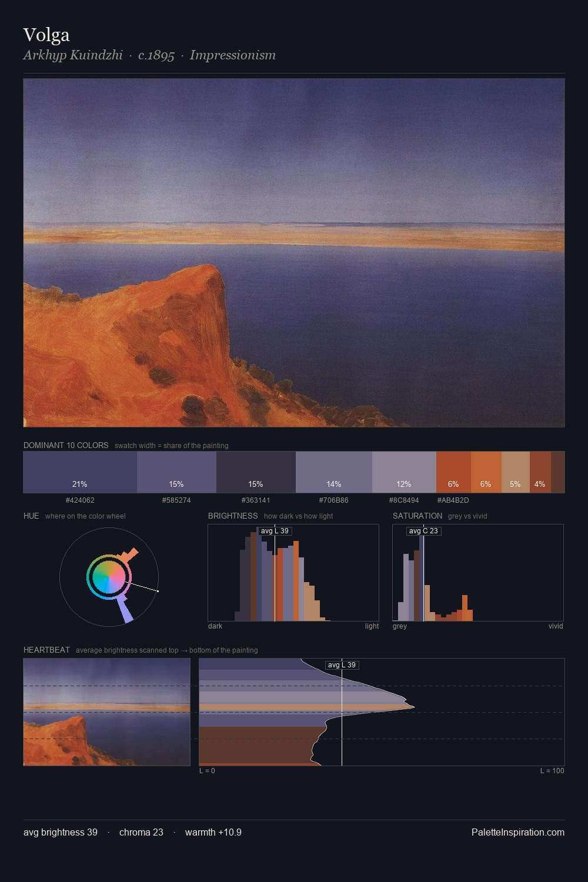Image resolution: width=588 pixels, height=882 pixels.
Task: Pick the dark 15% swatch above #363141
Action: (x=256, y=472)
